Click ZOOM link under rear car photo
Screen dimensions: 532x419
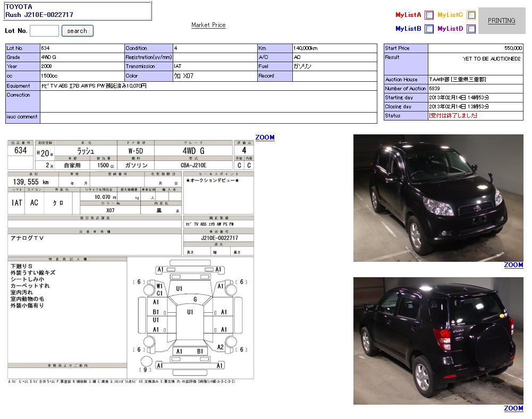tap(513, 408)
